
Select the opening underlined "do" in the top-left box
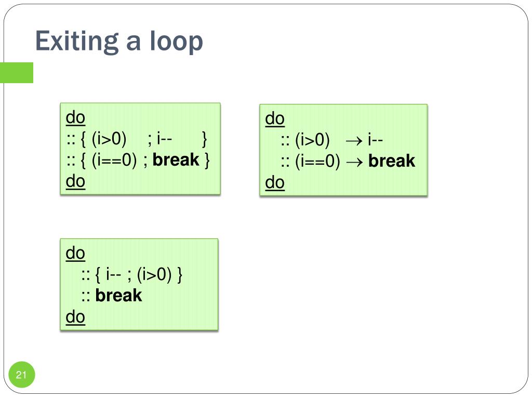pyautogui.click(x=75, y=118)
